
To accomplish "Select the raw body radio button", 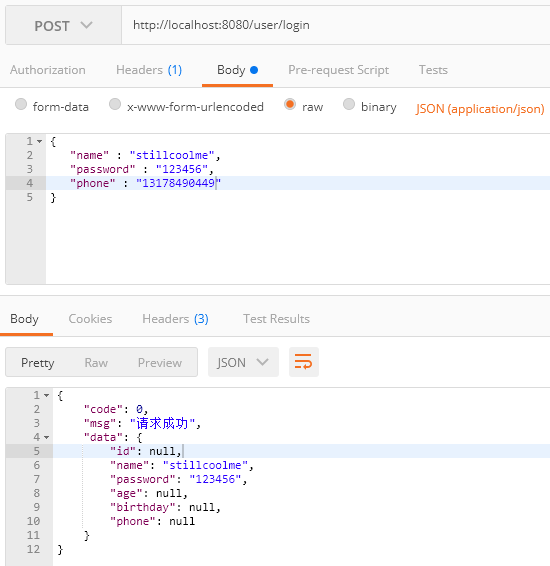I will click(x=290, y=104).
